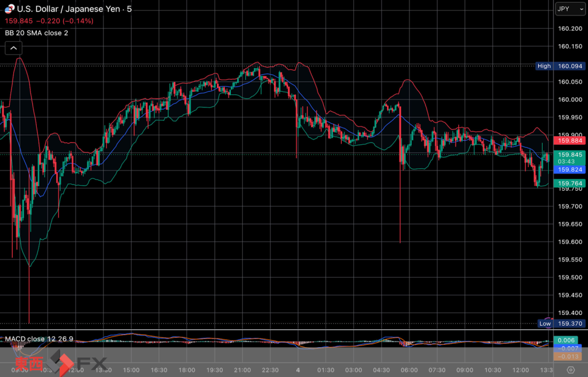This screenshot has height=377, width=588.
Task: Click the 01:30 time axis label
Action: pos(326,370)
